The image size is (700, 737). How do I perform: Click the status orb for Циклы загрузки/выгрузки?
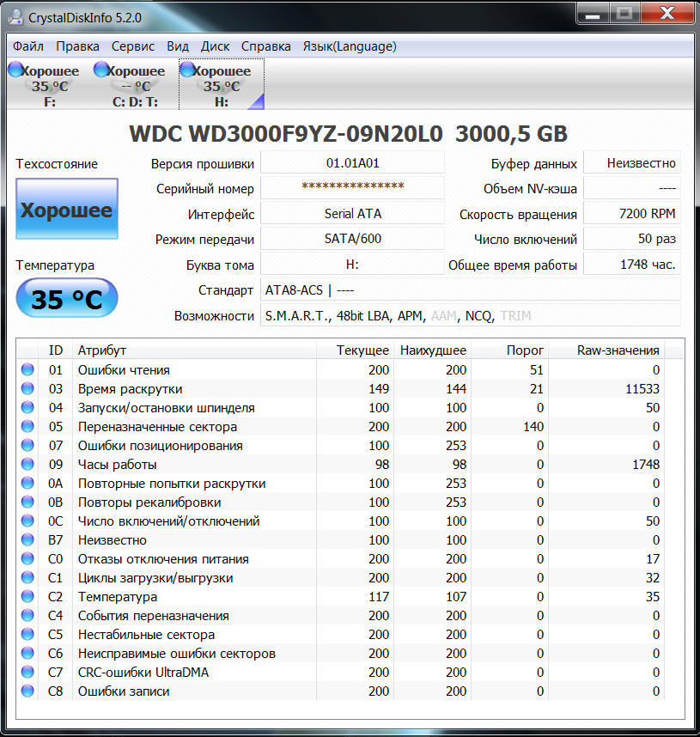(x=27, y=577)
